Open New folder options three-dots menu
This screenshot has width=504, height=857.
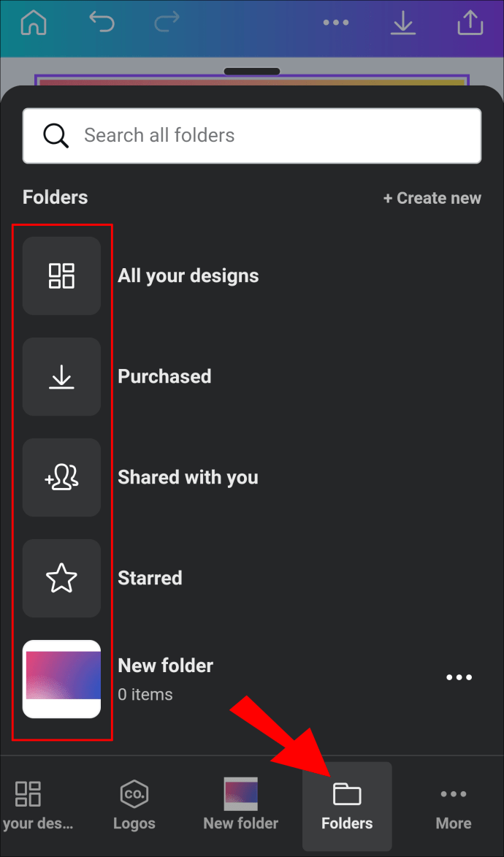[x=459, y=677]
